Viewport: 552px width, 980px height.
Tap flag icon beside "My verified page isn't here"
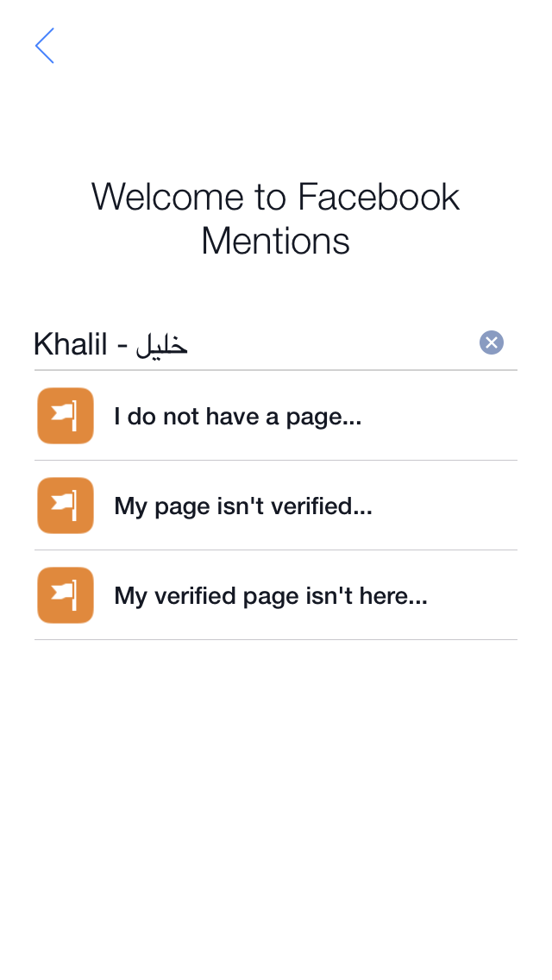(66, 595)
